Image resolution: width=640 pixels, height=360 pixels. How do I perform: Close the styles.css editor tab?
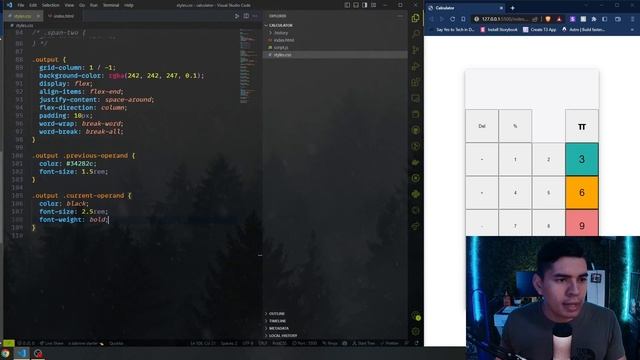(x=38, y=16)
